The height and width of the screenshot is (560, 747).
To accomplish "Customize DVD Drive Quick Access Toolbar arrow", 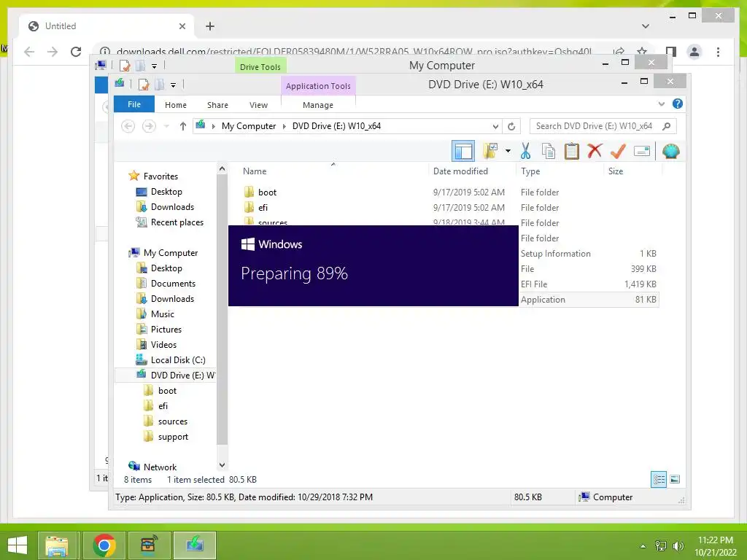I will (x=173, y=85).
